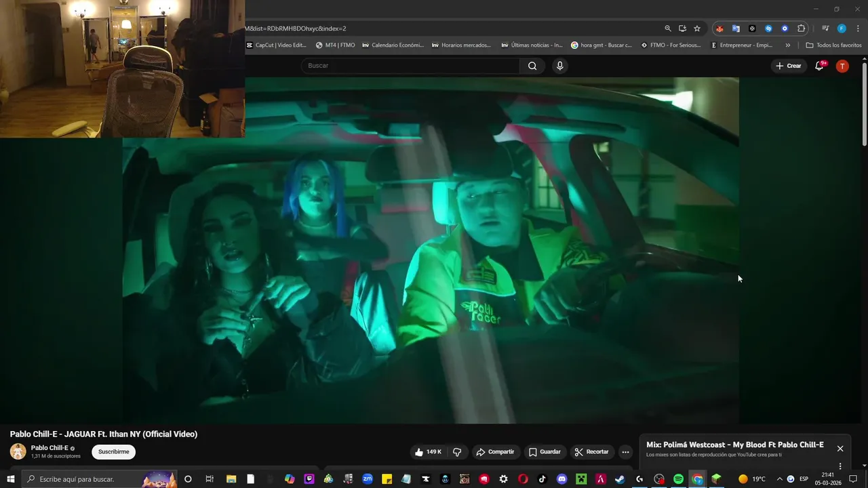Image resolution: width=868 pixels, height=488 pixels.
Task: Expand hidden bookmarks with chevron
Action: [x=787, y=45]
